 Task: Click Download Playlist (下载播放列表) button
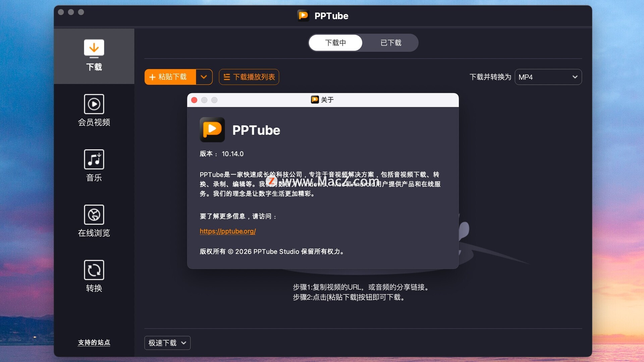click(x=249, y=77)
